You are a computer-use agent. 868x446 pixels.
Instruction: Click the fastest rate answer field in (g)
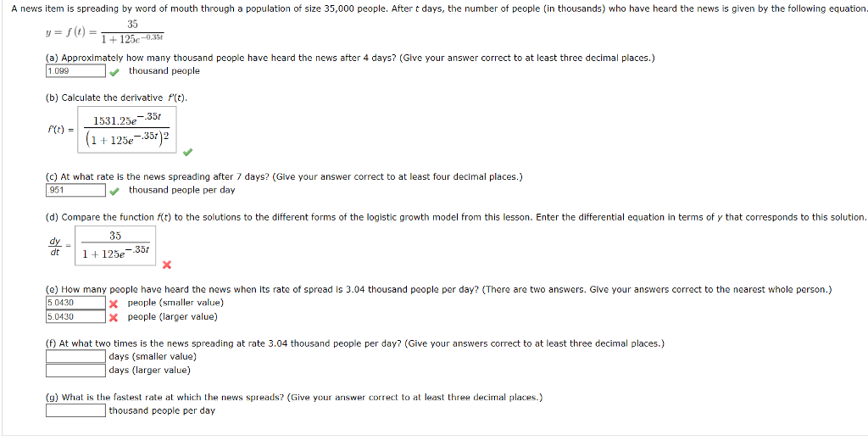tap(75, 410)
